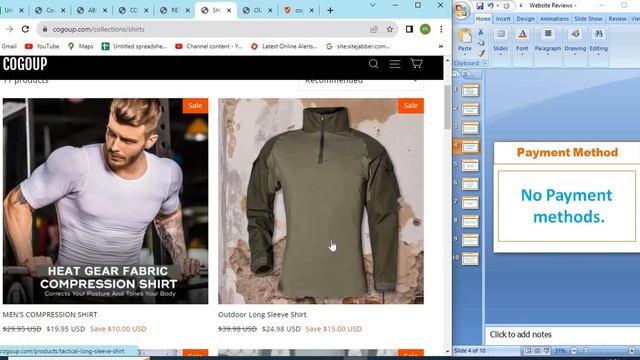The image size is (640, 360).
Task: Expand the hidden bookmarks chevron
Action: (x=441, y=47)
